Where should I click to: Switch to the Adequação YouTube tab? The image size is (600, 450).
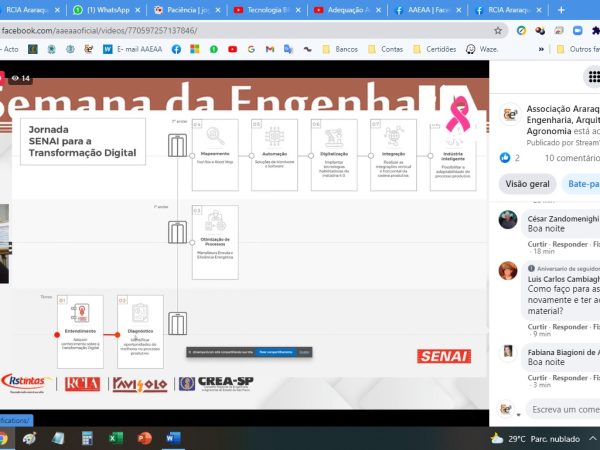347,10
